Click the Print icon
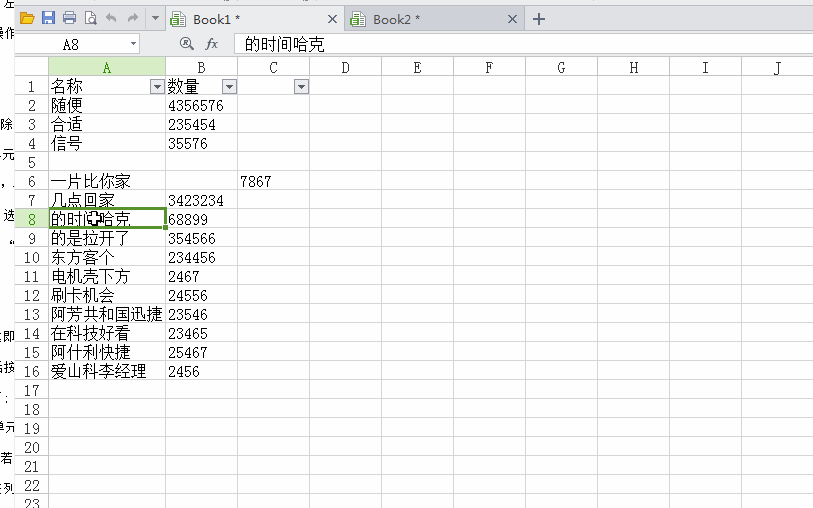Viewport: 813px width, 508px height. (x=69, y=19)
